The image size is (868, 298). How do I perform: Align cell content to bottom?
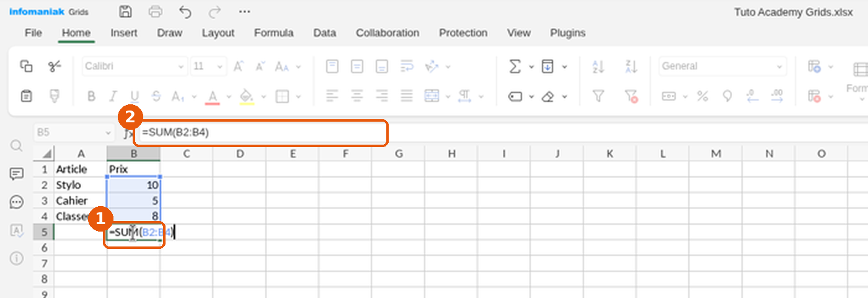(x=382, y=66)
